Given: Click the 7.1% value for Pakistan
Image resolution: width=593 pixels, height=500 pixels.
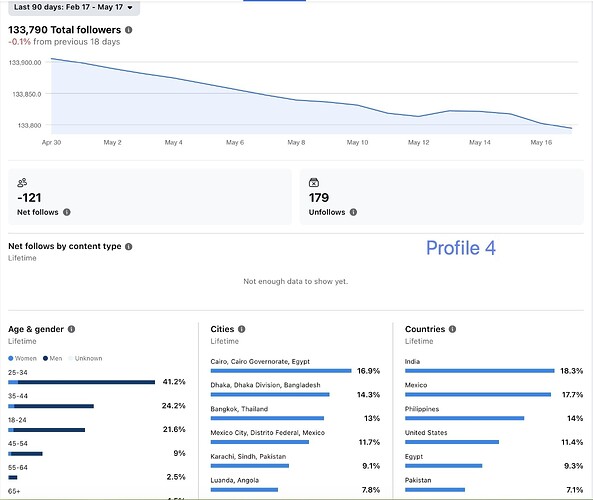Looking at the screenshot, I should 574,490.
